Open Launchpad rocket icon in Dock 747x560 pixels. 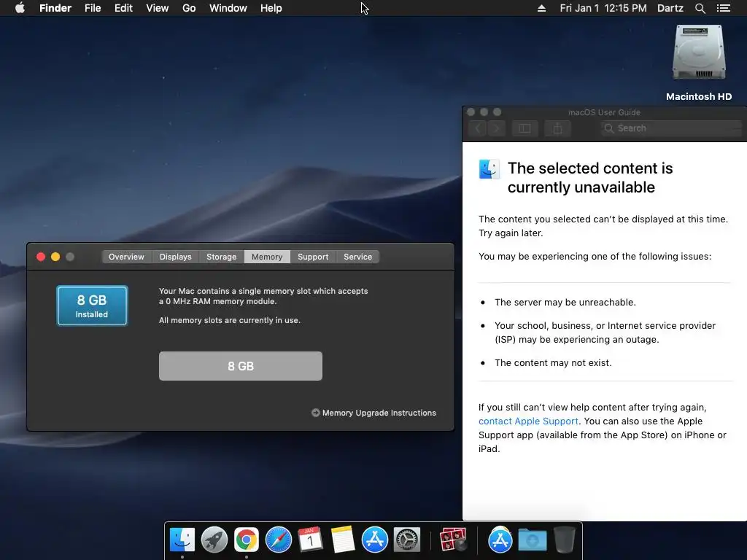pyautogui.click(x=214, y=540)
